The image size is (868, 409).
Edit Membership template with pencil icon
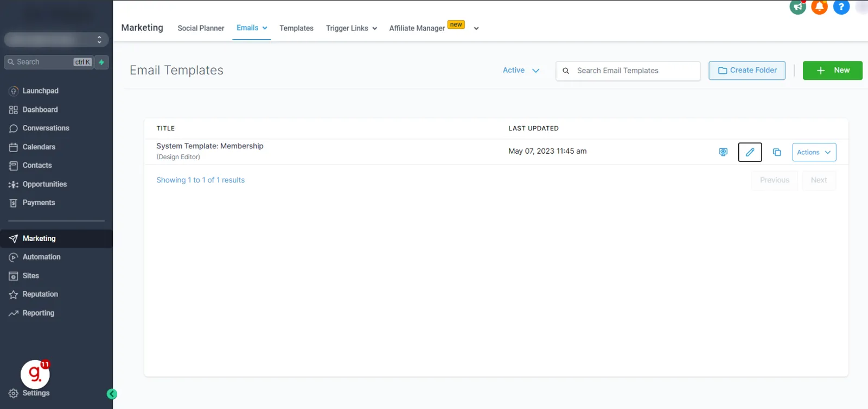tap(750, 152)
